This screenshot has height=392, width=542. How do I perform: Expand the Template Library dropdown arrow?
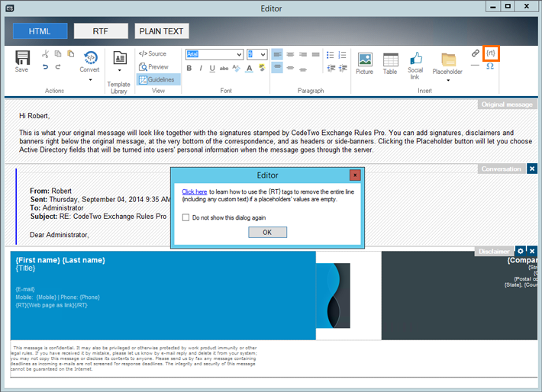pos(120,70)
